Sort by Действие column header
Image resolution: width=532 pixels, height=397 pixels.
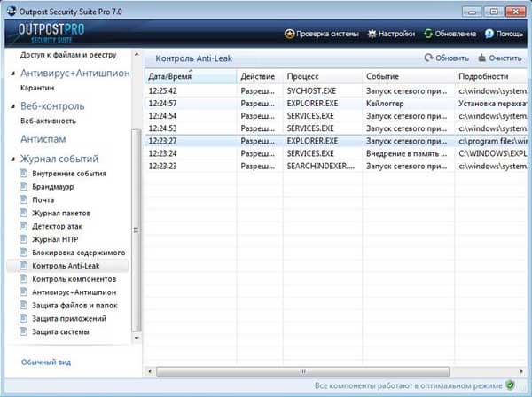click(260, 76)
